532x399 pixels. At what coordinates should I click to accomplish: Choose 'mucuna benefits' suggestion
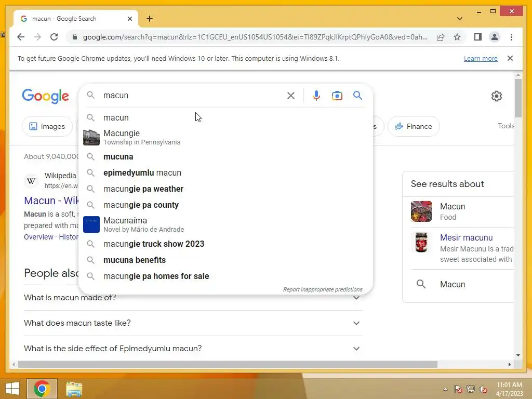pyautogui.click(x=225, y=260)
